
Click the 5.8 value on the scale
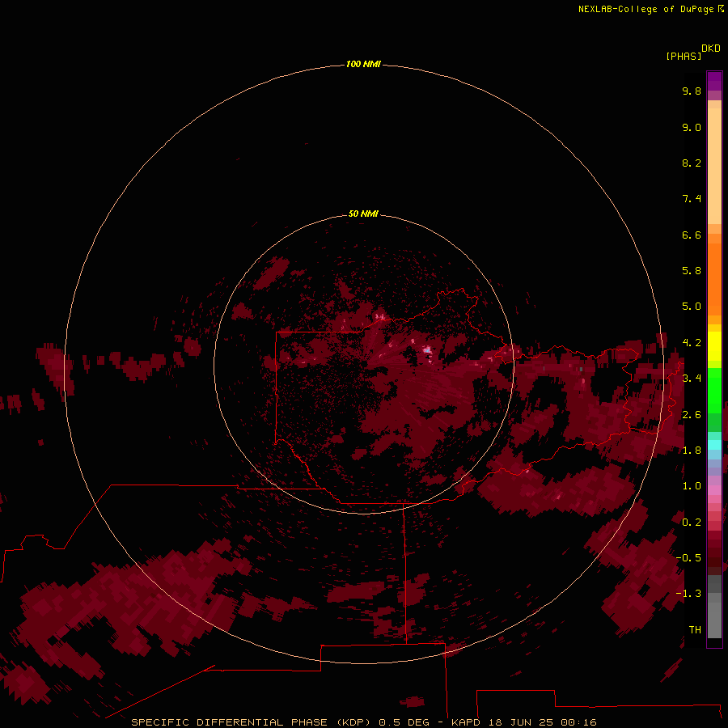point(692,270)
